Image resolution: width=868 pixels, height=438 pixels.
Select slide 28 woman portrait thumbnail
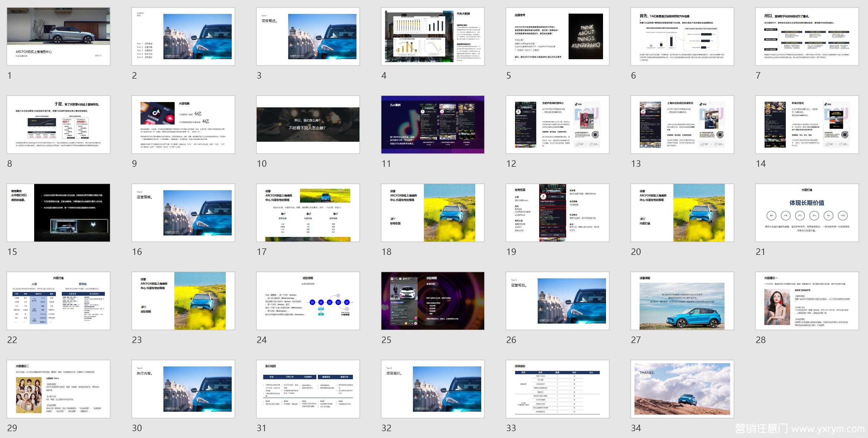pos(807,301)
